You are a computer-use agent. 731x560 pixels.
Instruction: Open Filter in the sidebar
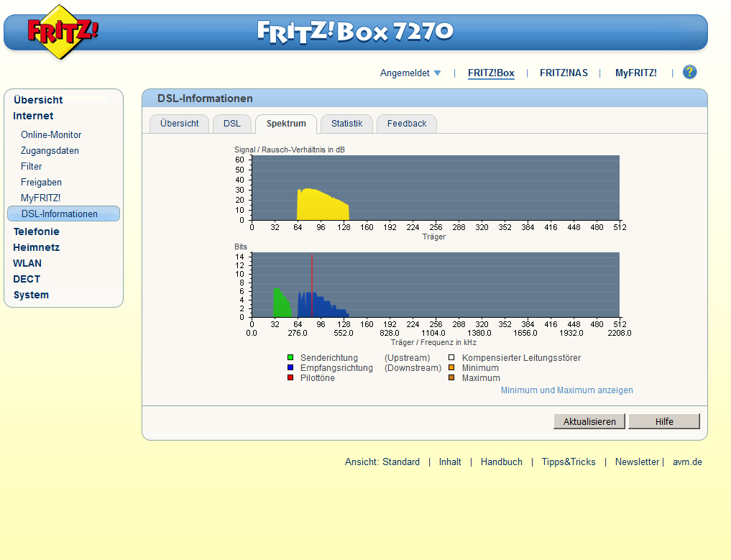(x=31, y=167)
